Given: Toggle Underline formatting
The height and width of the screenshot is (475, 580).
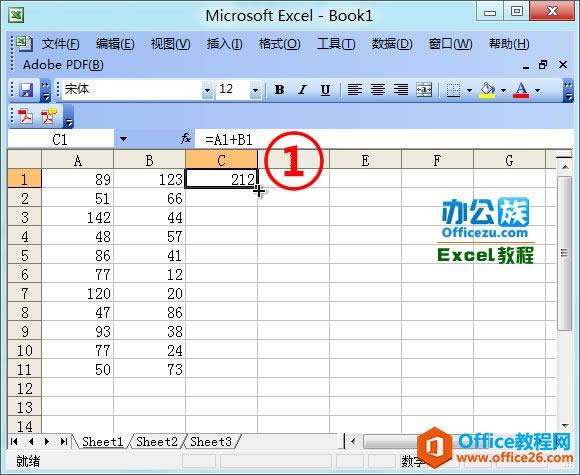Looking at the screenshot, I should (325, 90).
